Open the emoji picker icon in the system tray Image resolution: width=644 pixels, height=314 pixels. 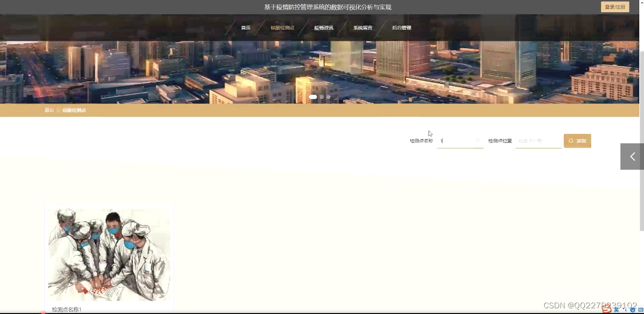(633, 310)
